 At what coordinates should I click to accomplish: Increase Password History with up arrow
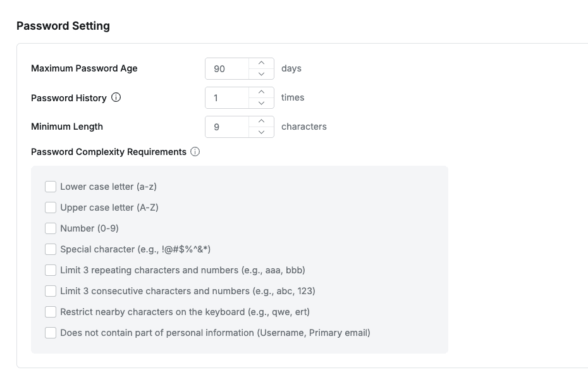click(261, 92)
